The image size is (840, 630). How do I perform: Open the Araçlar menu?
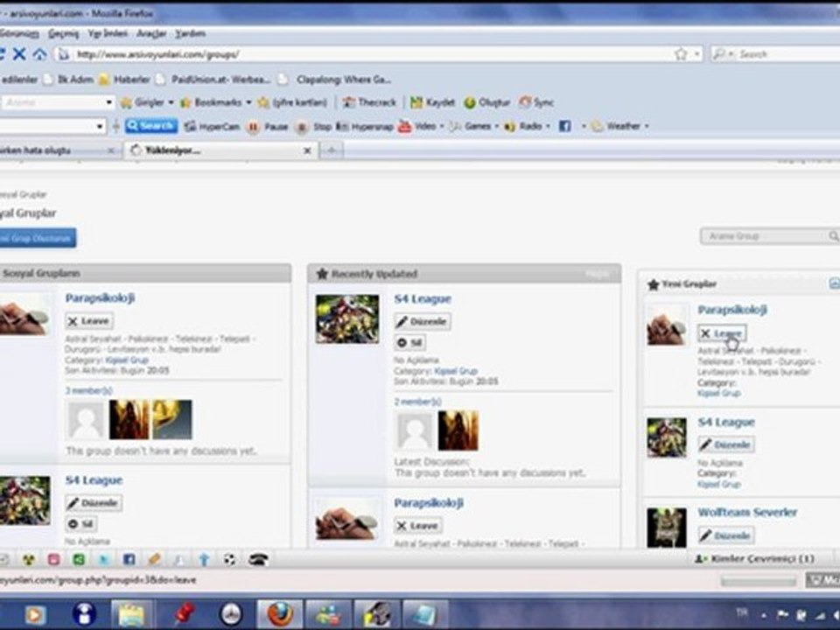[151, 34]
